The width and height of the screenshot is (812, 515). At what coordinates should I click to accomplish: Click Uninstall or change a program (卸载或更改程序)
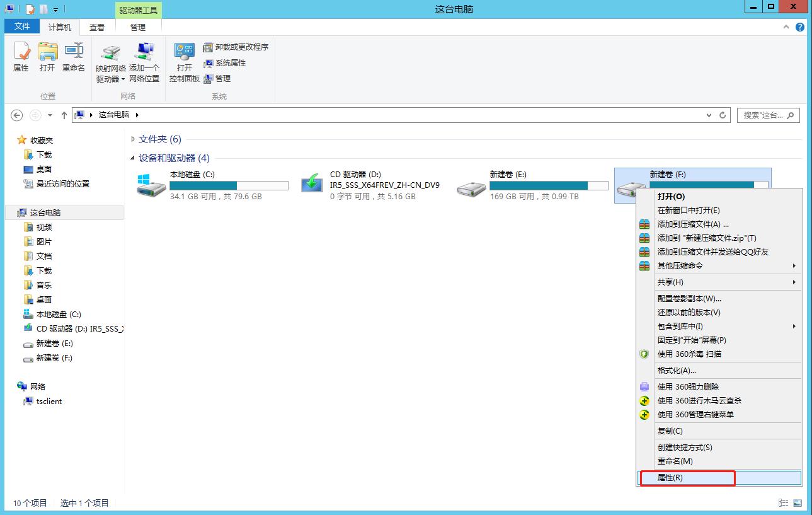[236, 47]
